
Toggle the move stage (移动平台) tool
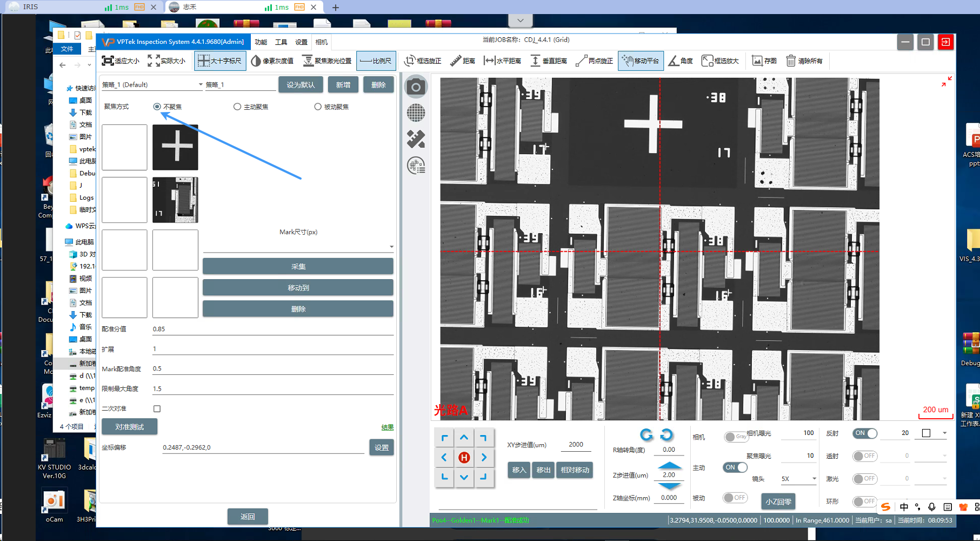pos(641,61)
